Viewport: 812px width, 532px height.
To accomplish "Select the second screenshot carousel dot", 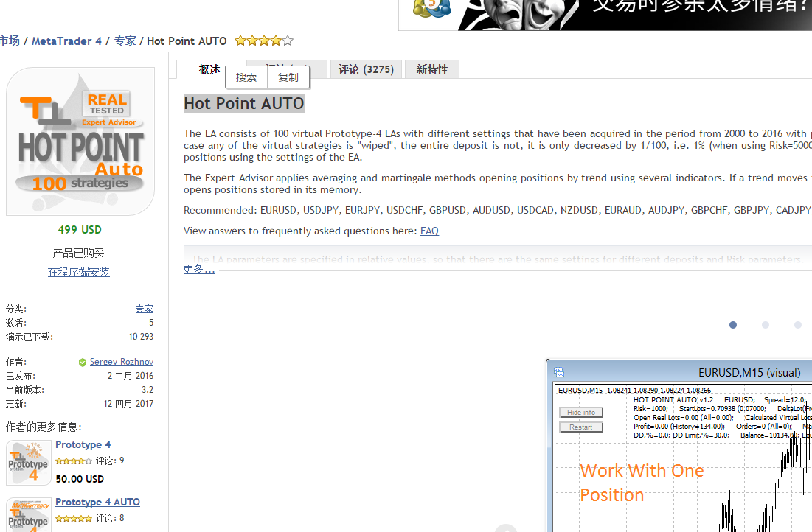I will point(766,325).
